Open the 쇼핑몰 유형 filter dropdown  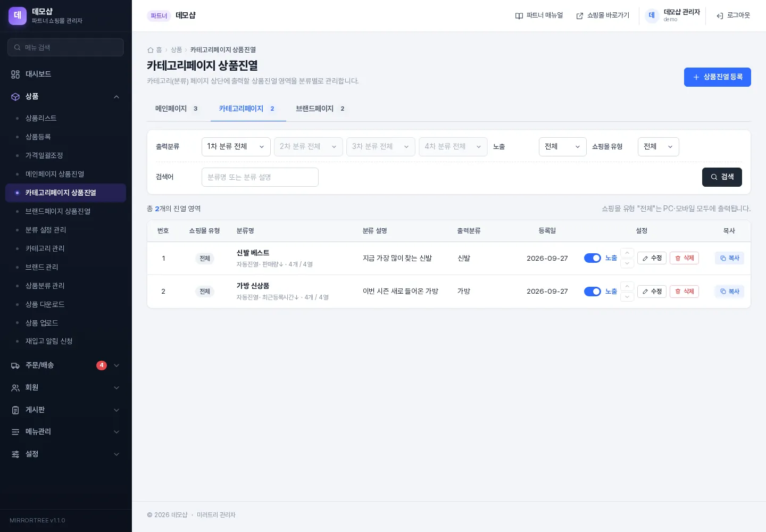[659, 147]
